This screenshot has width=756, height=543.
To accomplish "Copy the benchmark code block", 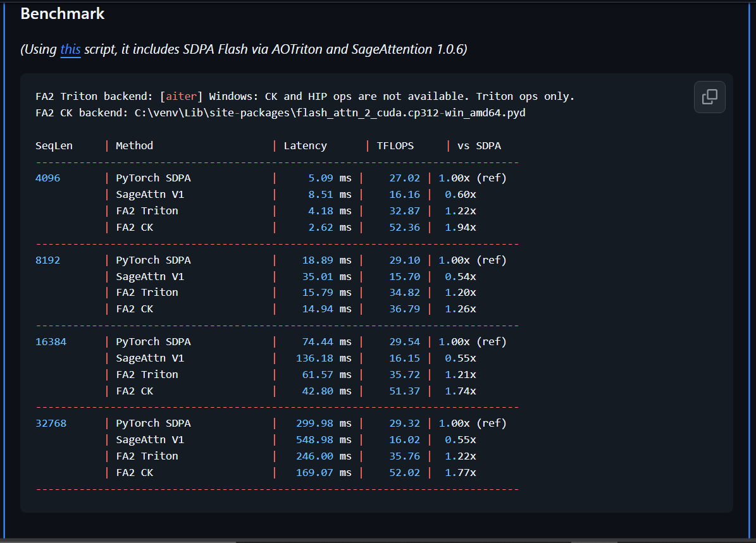I will (709, 97).
